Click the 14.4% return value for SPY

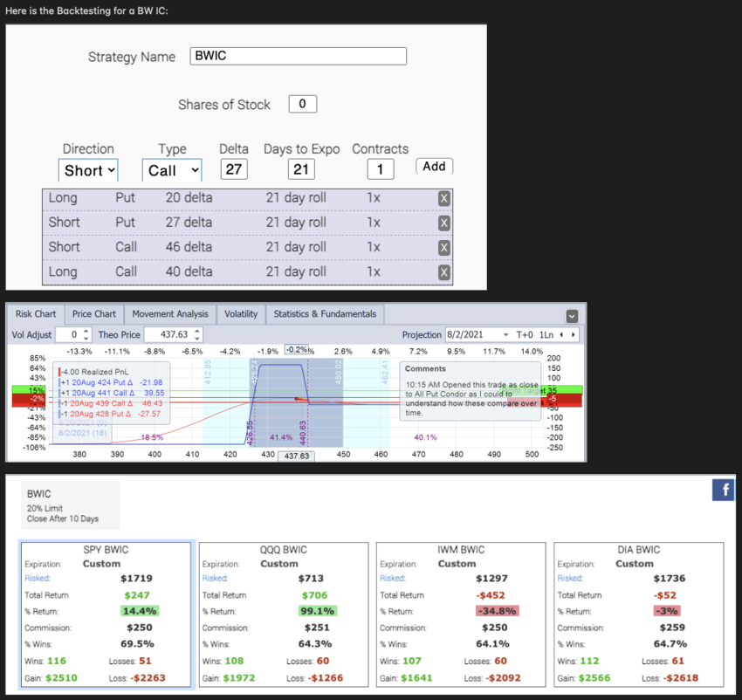coord(140,611)
